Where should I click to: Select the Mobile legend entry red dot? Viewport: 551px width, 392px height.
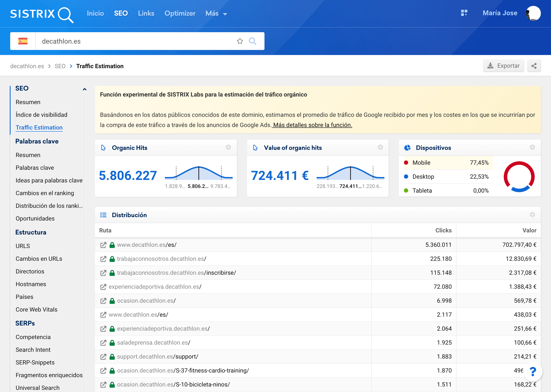[x=406, y=163]
